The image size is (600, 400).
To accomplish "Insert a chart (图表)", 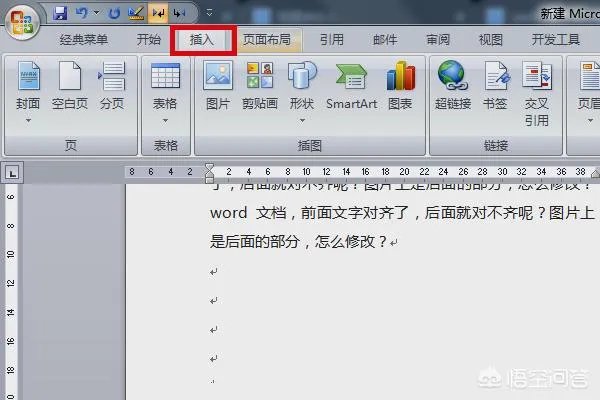I will click(x=400, y=86).
